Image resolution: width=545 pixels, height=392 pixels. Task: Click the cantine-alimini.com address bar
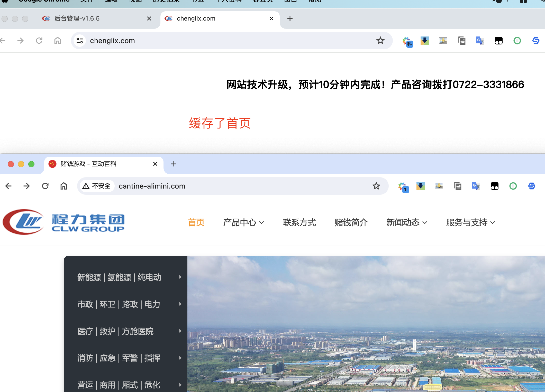point(152,186)
